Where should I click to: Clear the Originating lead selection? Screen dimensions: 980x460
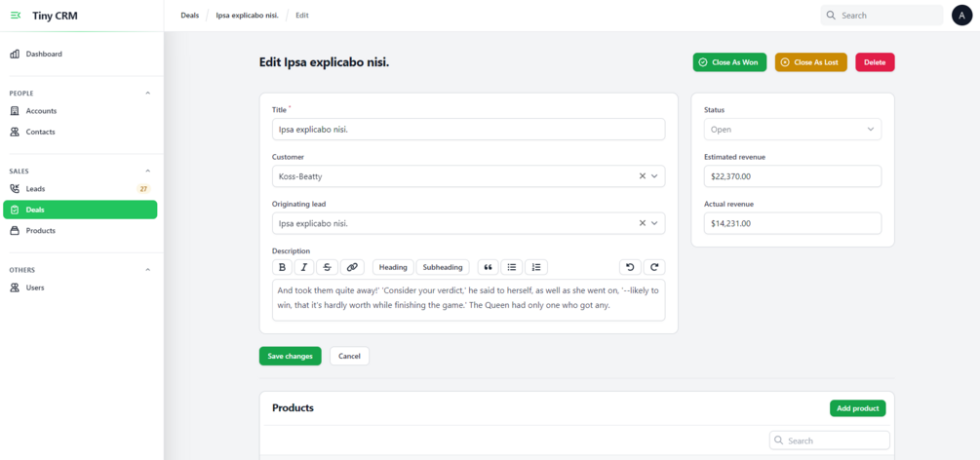click(x=642, y=223)
